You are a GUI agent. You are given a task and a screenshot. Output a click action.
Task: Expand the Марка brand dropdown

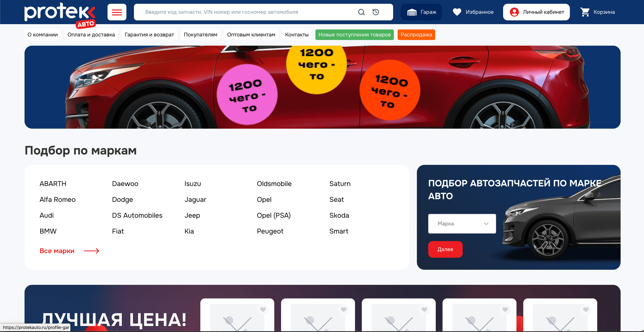[462, 224]
